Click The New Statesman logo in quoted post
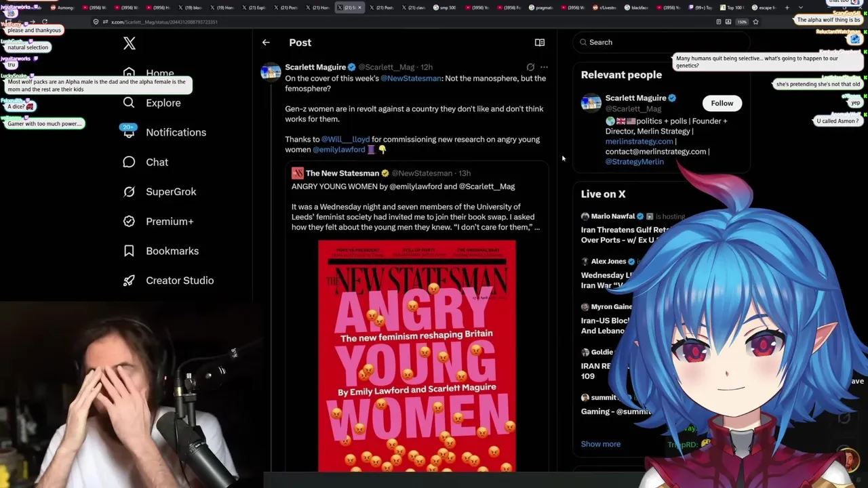Screen dimensions: 868x488 [297, 173]
